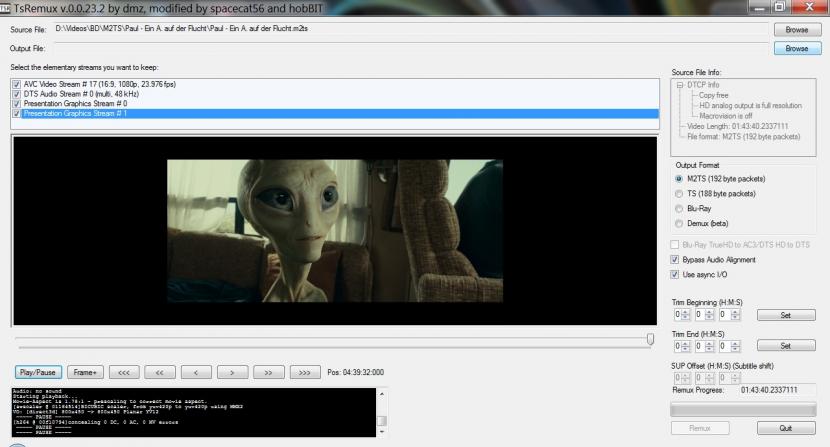Select Presentation Graphics Stream # 0 row

tap(70, 104)
